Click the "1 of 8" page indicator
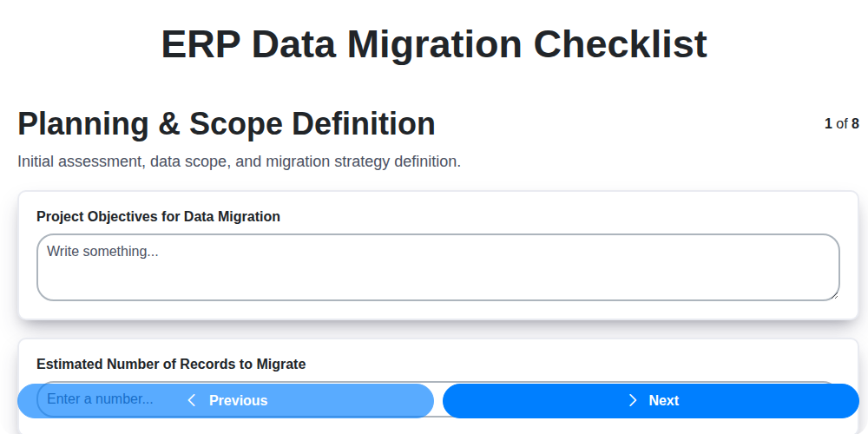The height and width of the screenshot is (434, 868). [x=841, y=123]
